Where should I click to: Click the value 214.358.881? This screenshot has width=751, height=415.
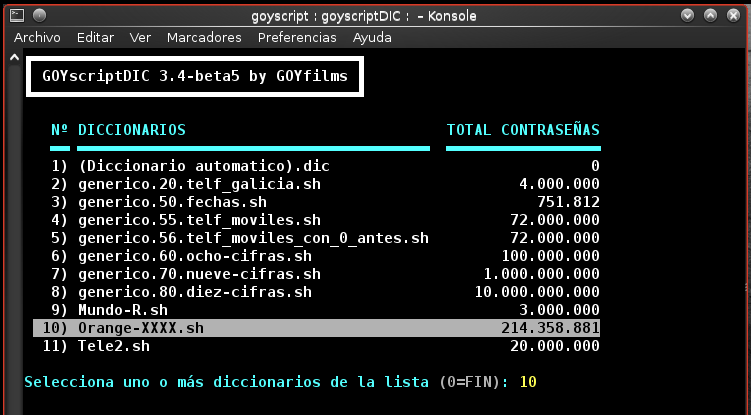point(550,328)
